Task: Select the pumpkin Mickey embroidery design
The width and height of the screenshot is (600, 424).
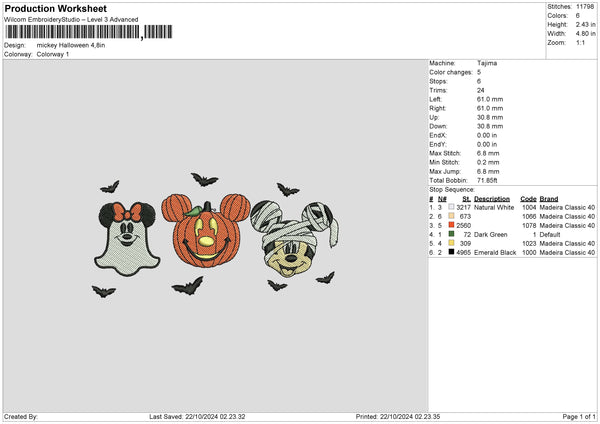Action: tap(206, 231)
